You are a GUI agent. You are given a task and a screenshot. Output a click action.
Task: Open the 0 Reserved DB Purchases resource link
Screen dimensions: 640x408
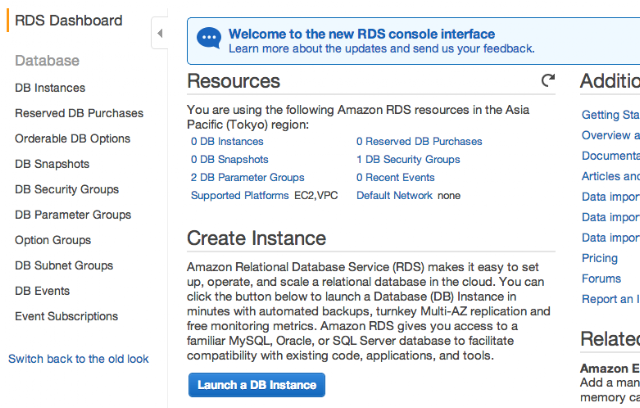coord(419,142)
